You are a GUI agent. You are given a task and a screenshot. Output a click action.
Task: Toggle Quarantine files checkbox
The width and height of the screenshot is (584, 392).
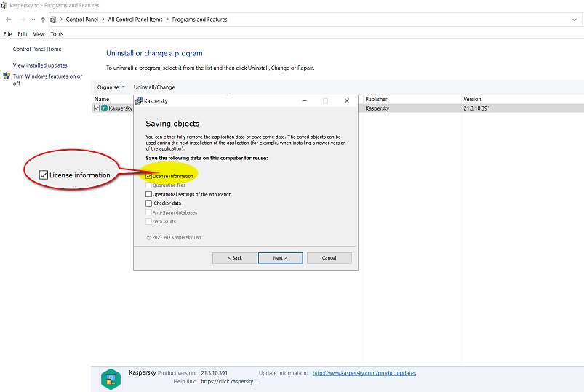[x=148, y=185]
